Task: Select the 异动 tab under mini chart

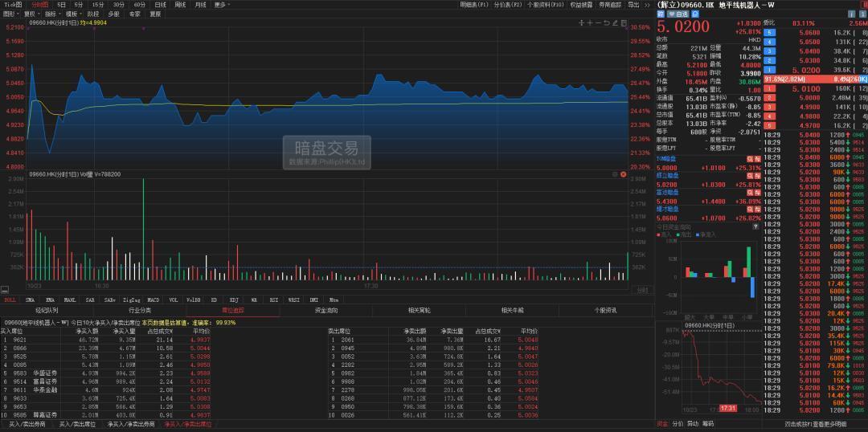Action: (x=693, y=424)
